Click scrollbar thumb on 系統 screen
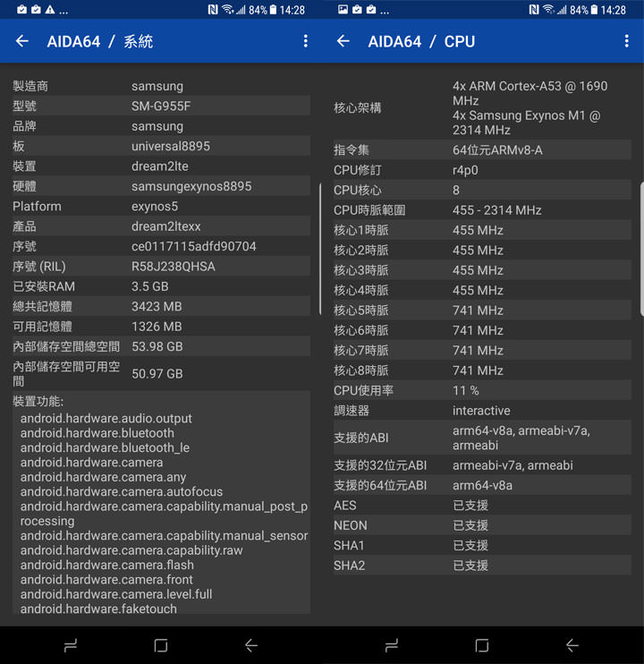Image resolution: width=644 pixels, height=664 pixels. 320,249
